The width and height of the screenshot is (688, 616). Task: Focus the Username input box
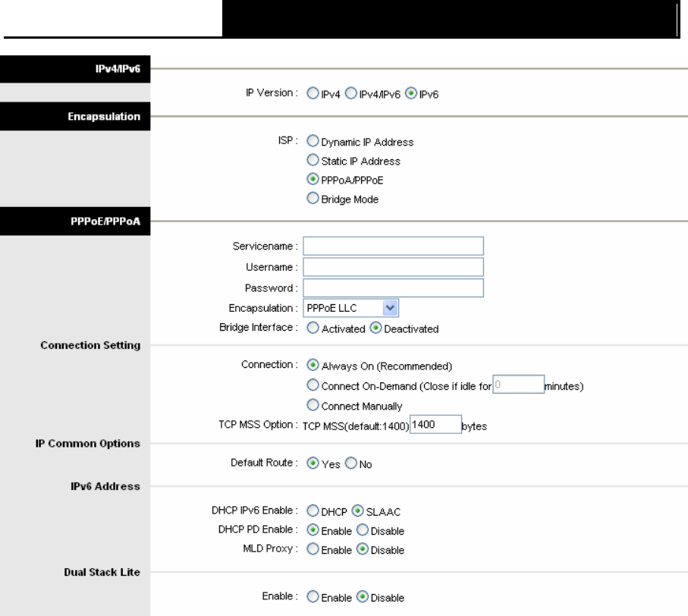pos(393,267)
